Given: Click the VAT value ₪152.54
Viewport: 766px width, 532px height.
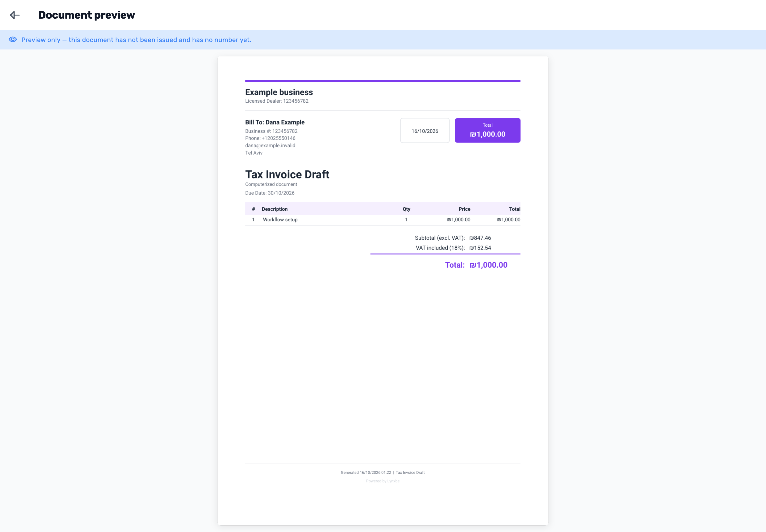Looking at the screenshot, I should click(x=480, y=248).
